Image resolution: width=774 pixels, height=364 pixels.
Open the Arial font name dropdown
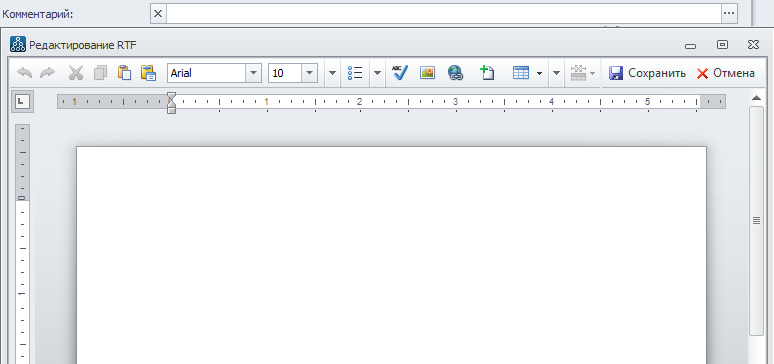(253, 73)
